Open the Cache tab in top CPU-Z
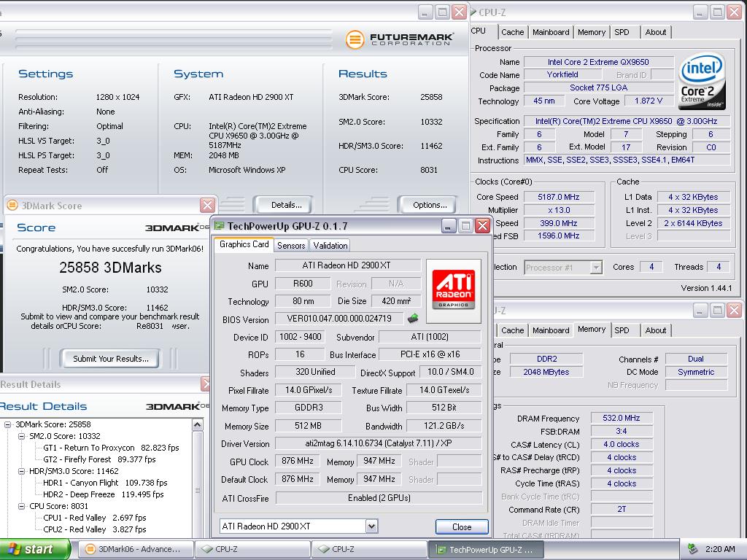 coord(513,32)
